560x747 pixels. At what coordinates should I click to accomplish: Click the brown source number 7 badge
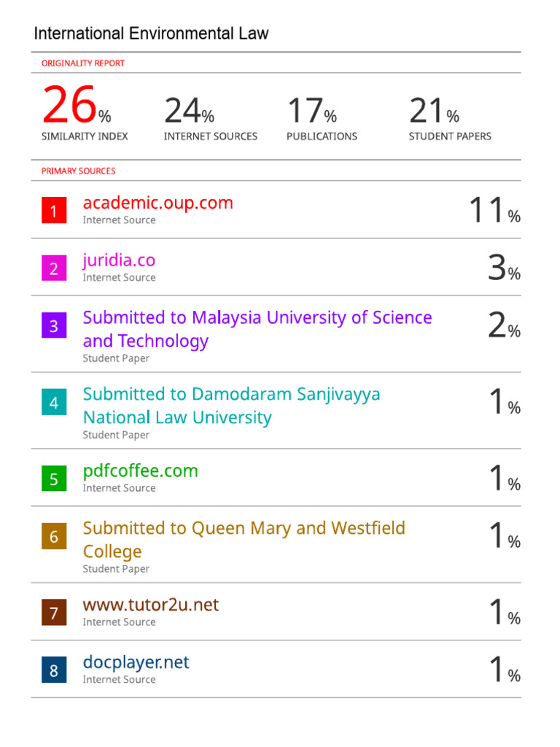point(54,614)
